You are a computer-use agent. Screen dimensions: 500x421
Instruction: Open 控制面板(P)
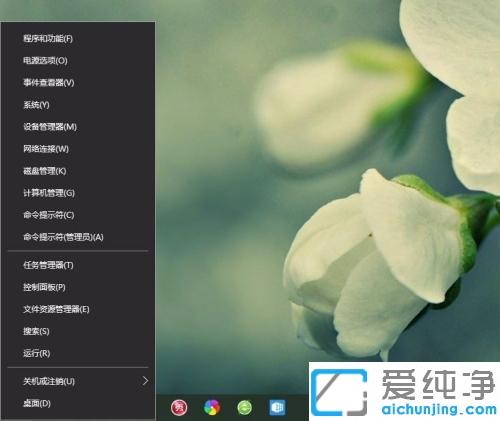point(78,287)
